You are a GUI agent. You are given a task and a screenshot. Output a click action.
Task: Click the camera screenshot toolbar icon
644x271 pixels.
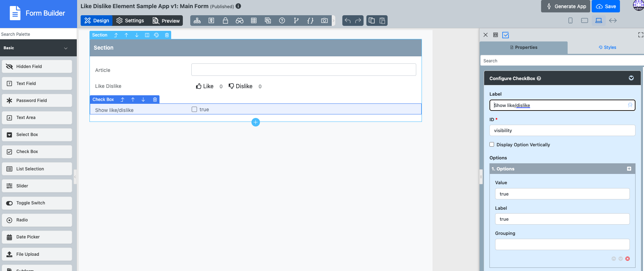[x=324, y=21]
